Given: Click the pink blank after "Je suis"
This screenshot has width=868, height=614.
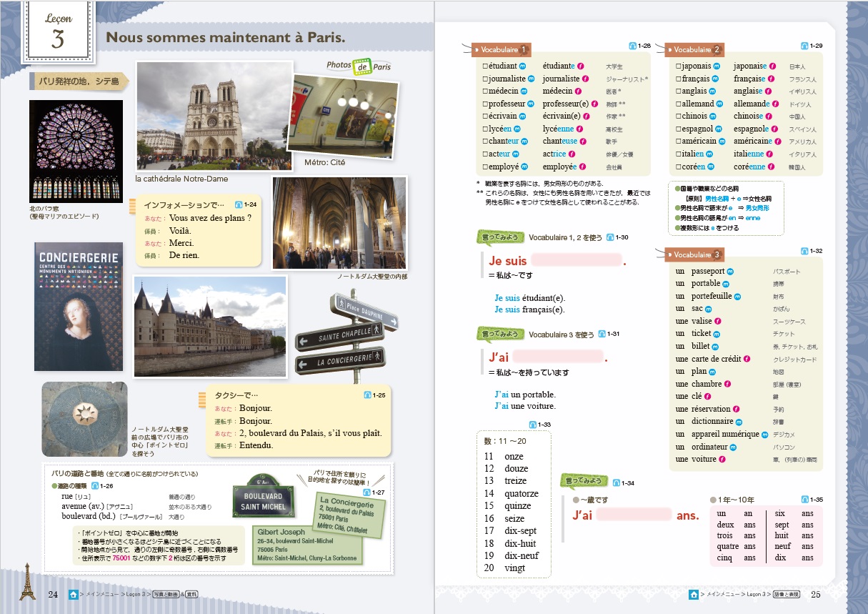Looking at the screenshot, I should coord(577,261).
